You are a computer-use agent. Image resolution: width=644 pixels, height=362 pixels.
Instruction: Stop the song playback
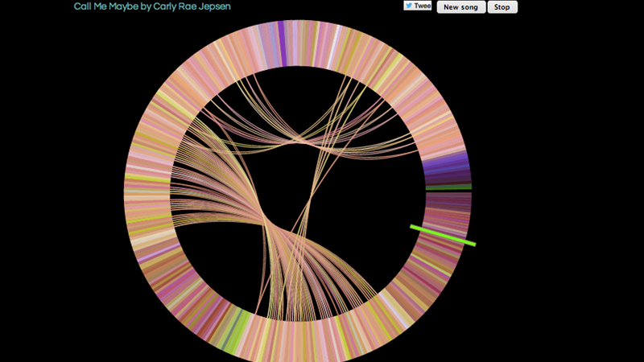click(x=502, y=7)
